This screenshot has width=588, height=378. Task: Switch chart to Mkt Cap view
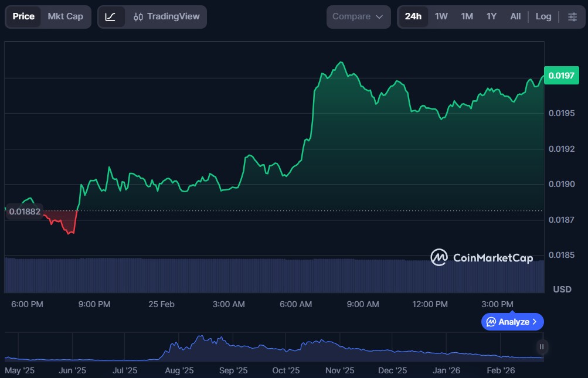(66, 16)
